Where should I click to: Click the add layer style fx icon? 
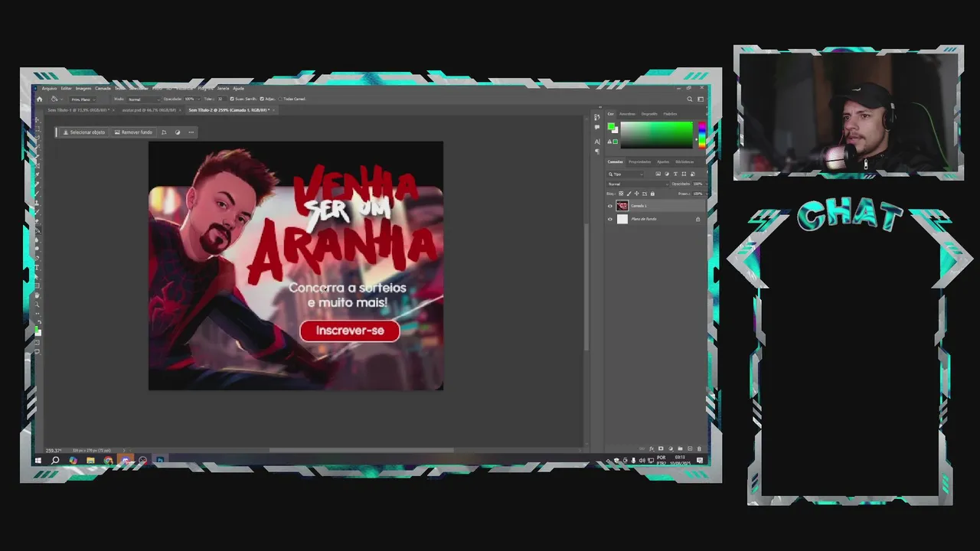pyautogui.click(x=652, y=448)
